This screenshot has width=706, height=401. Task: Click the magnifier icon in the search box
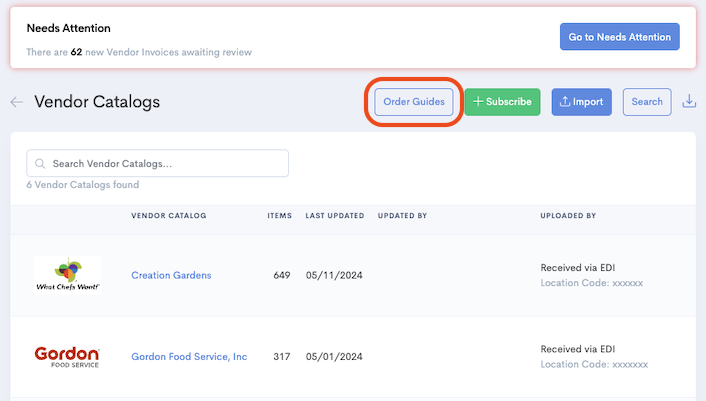pos(40,164)
